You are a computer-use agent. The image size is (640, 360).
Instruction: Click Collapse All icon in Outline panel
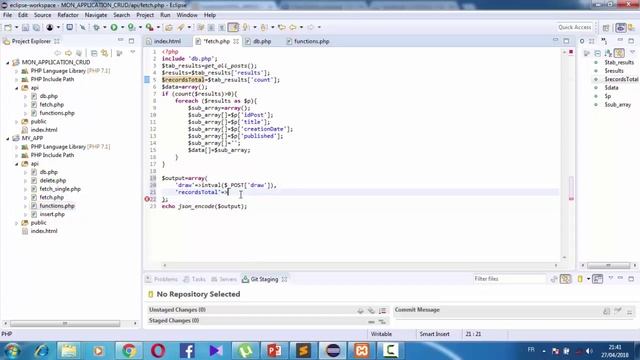598,53
